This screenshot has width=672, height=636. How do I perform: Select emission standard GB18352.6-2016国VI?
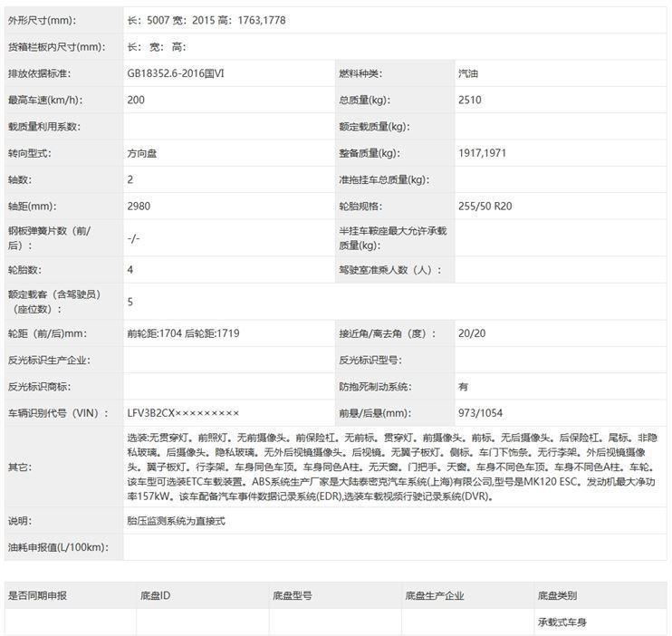click(x=176, y=73)
